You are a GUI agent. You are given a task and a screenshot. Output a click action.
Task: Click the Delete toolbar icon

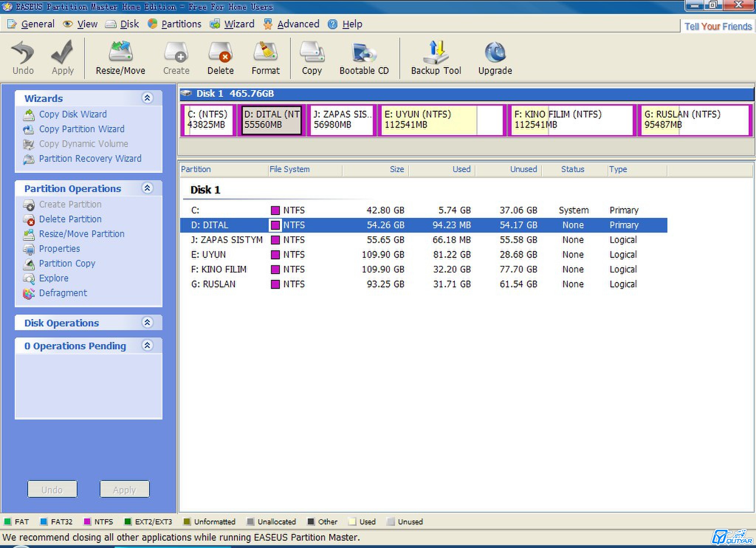220,58
